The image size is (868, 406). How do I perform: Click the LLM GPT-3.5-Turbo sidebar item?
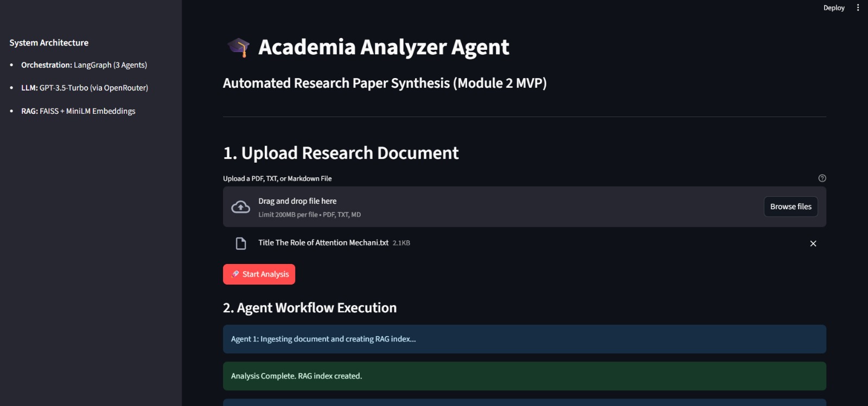[x=85, y=88]
